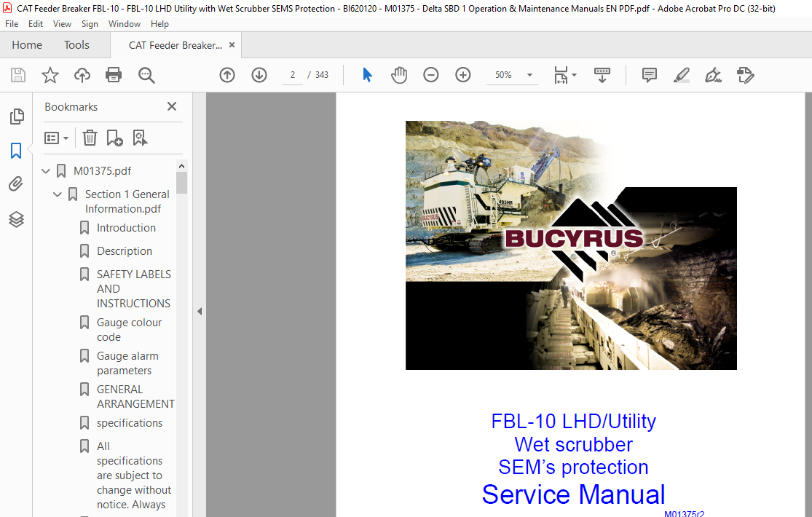
Task: Open the Gauge alarm parameters bookmark
Action: (x=127, y=363)
